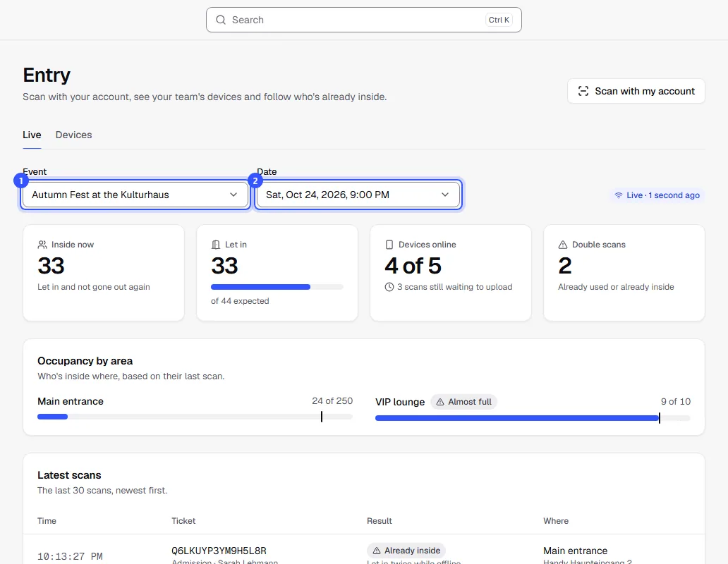Click the 10:13:27 PM scan time
Image resolution: width=728 pixels, height=564 pixels.
[70, 556]
